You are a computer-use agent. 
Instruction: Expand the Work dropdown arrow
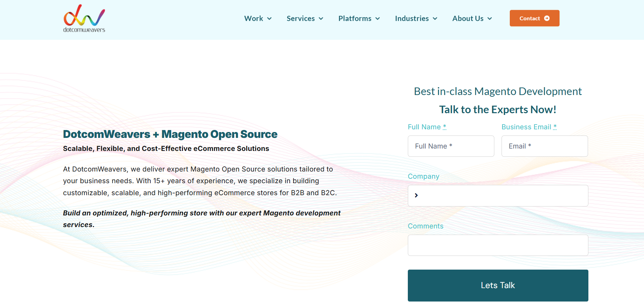pos(269,19)
